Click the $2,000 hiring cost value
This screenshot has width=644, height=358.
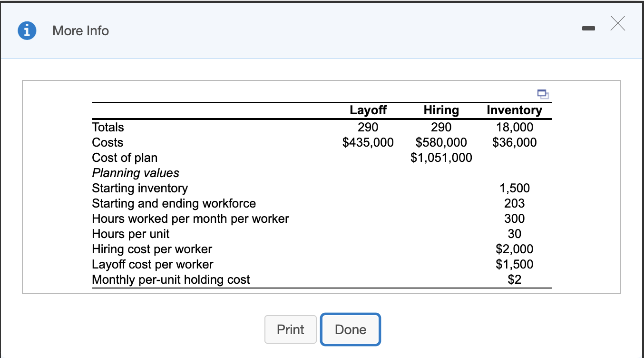tap(515, 249)
